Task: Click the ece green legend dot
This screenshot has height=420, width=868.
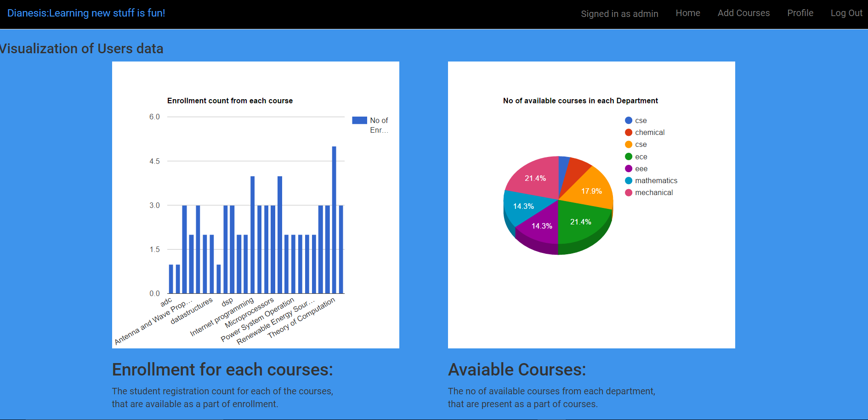Action: [629, 157]
